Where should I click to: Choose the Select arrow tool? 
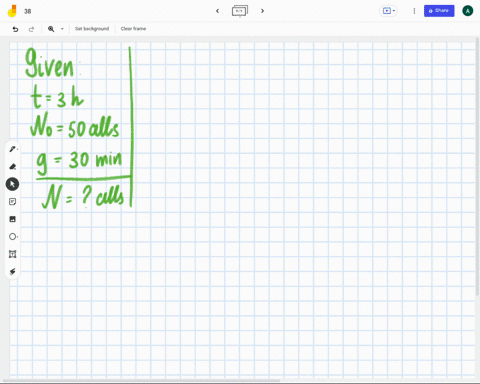(12, 184)
